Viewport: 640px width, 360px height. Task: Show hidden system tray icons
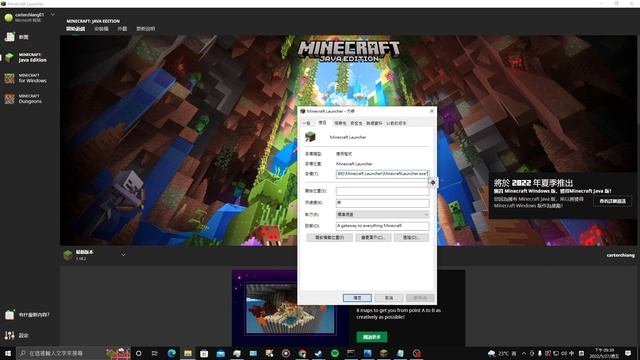(x=524, y=353)
